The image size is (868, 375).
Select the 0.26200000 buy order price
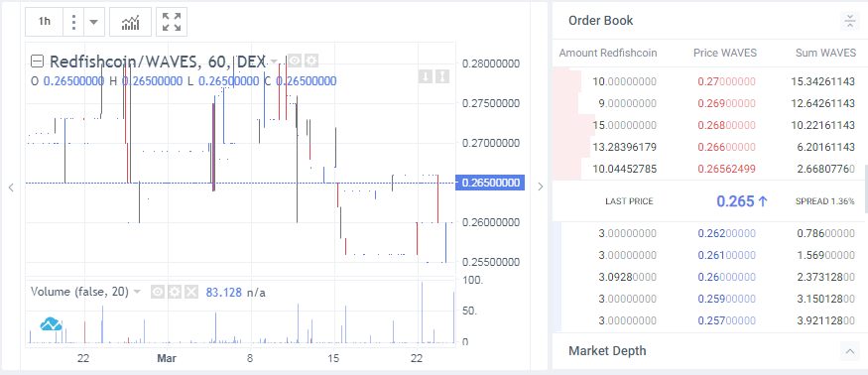(x=726, y=234)
